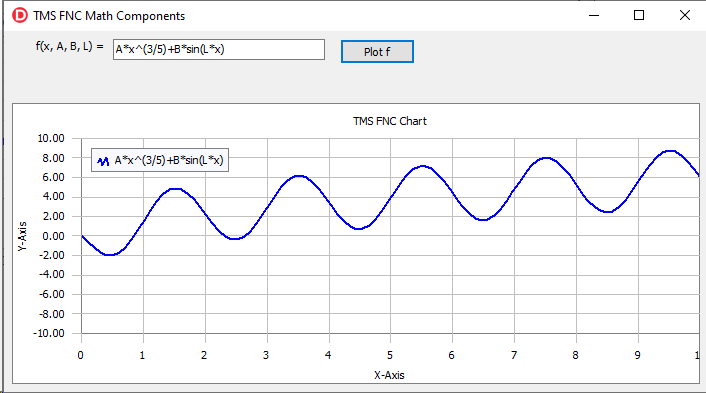Click the 0.00 value on Y axis
Screen dimensions: 706x393
[x=53, y=236]
